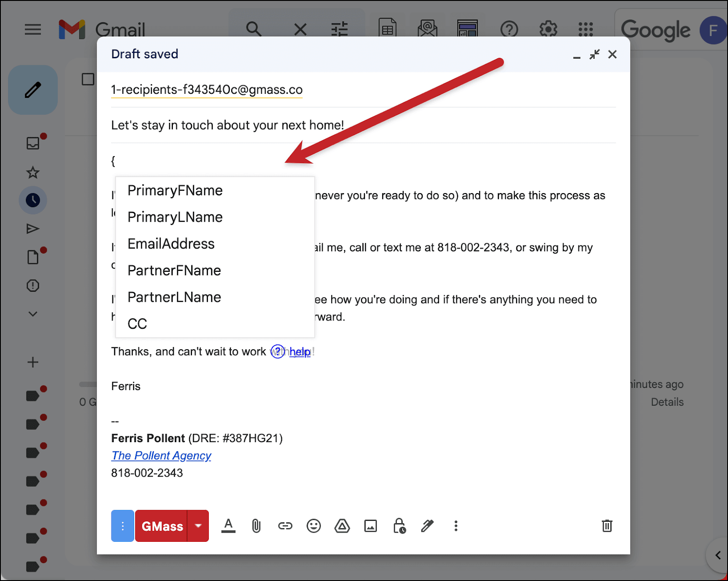Screen dimensions: 728x581
Task: Toggle confidential mode lock icon
Action: coord(399,526)
